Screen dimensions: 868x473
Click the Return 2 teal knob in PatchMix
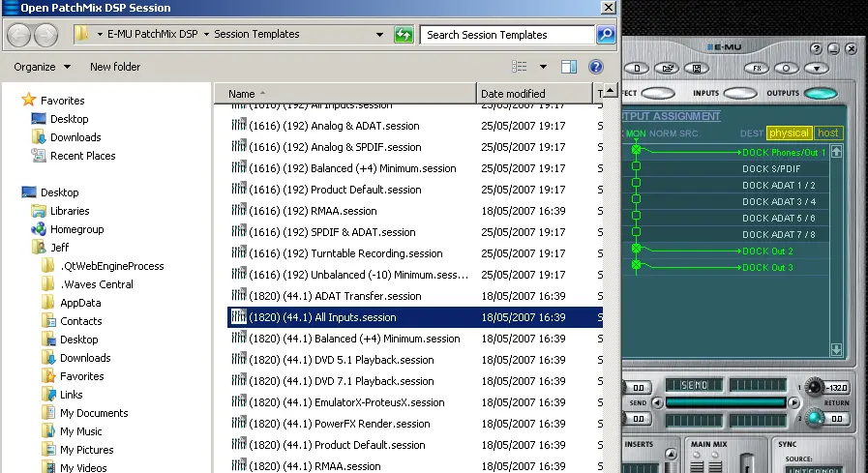814,418
